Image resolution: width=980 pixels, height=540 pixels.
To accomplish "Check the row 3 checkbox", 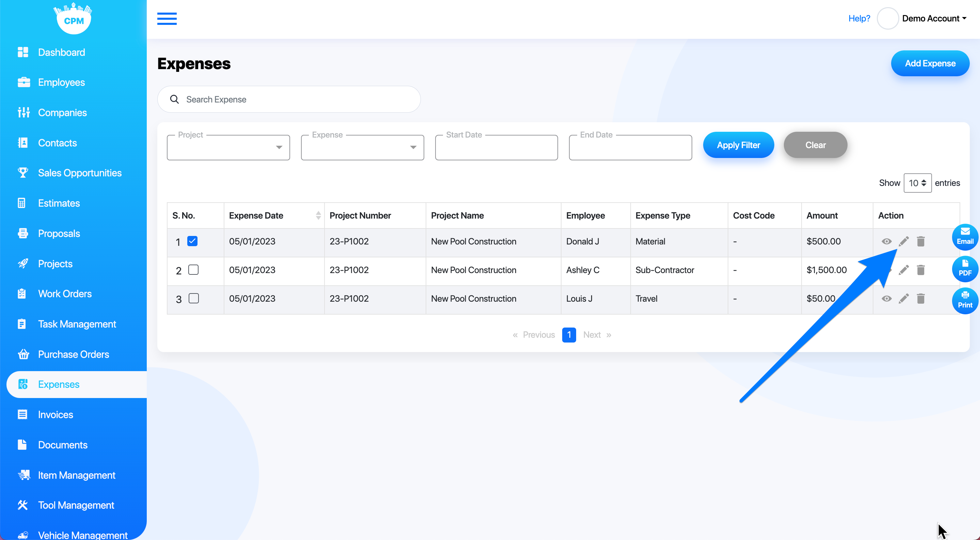I will click(x=193, y=298).
